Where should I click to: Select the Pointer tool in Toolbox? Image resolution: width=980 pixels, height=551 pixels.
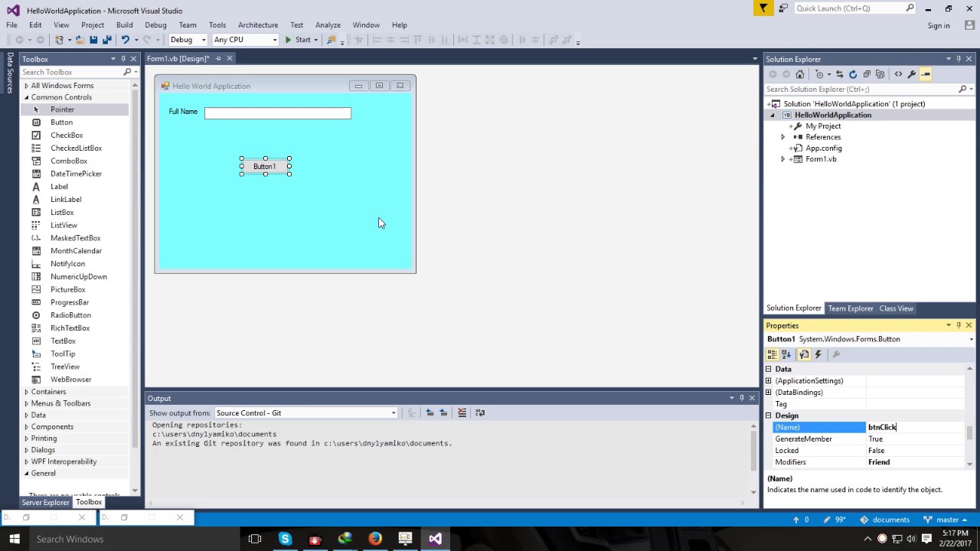75,109
